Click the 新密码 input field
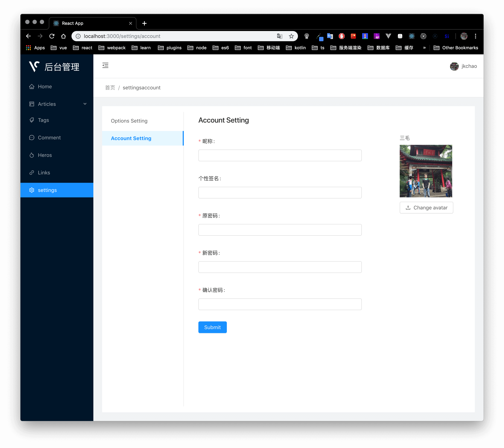Screen dimensions: 504x448 point(280,267)
